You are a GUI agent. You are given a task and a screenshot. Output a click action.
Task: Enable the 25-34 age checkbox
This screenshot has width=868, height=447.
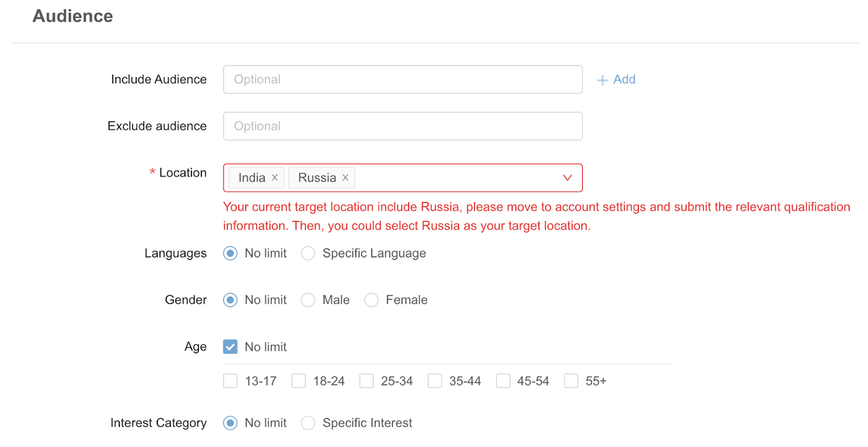(x=366, y=381)
